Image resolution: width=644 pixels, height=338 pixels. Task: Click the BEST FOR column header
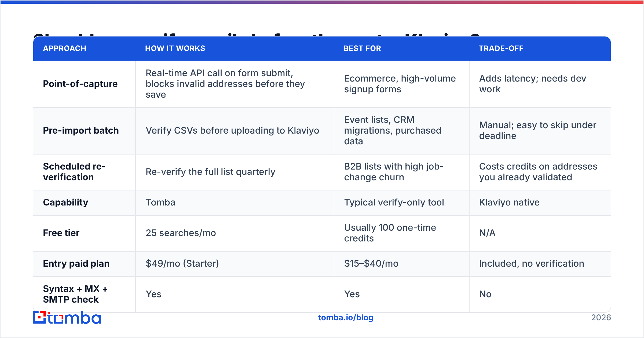(362, 48)
